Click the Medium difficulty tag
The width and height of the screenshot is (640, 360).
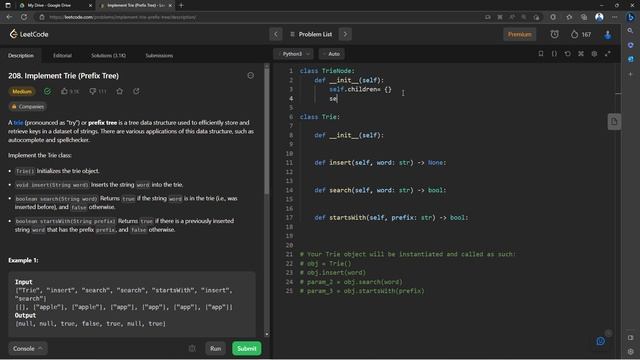[x=22, y=91]
